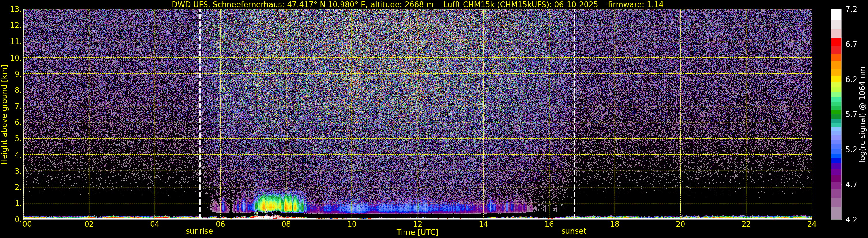Click the '10' time axis tick label

352,224
